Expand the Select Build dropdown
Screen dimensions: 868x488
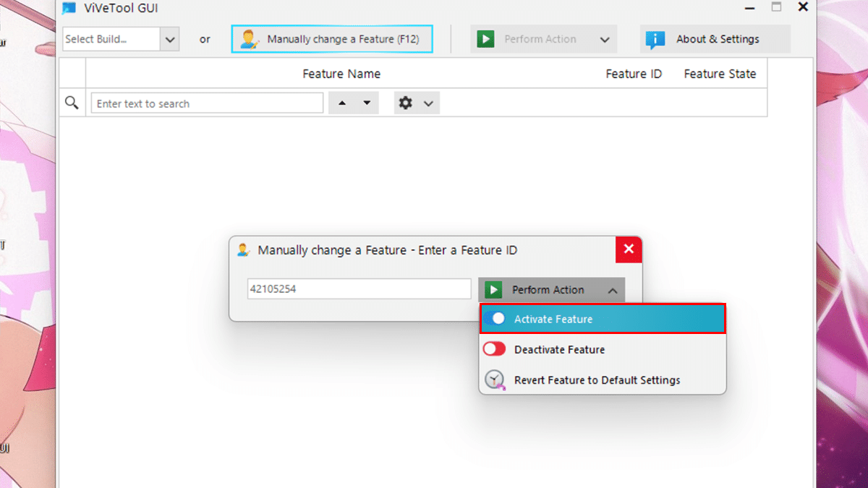pos(170,39)
